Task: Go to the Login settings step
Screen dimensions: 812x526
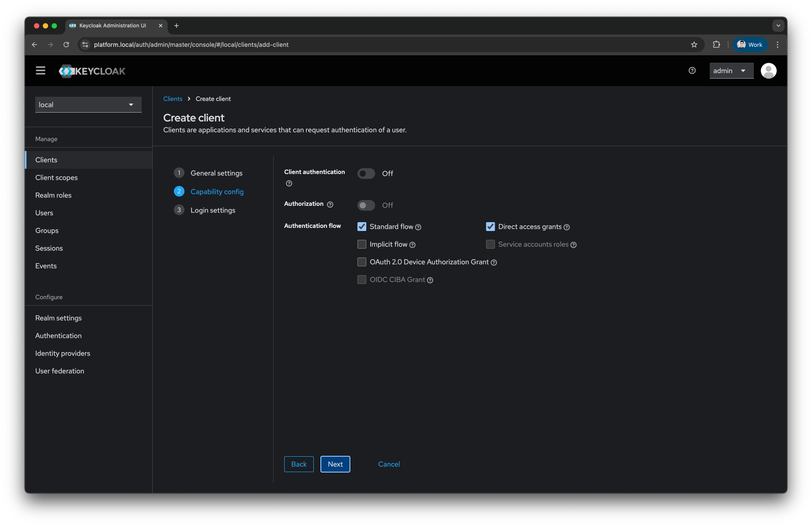Action: click(213, 210)
